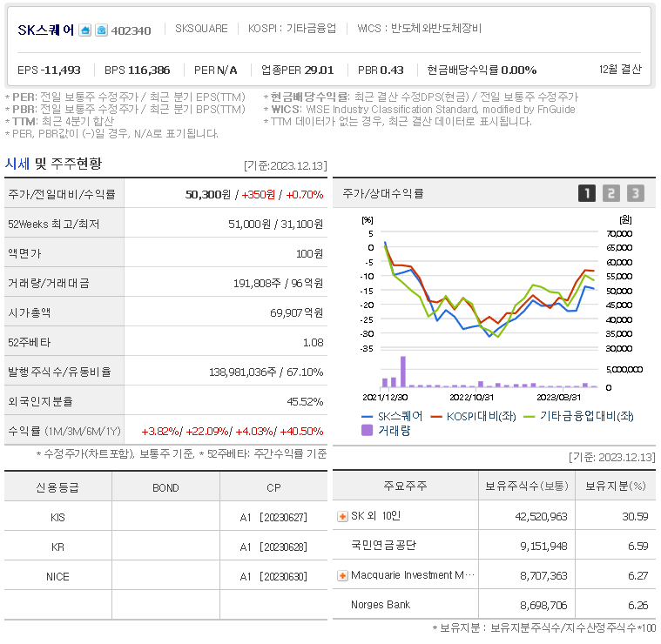This screenshot has width=661, height=644.
Task: Switch chart to tab 2
Action: click(x=610, y=193)
